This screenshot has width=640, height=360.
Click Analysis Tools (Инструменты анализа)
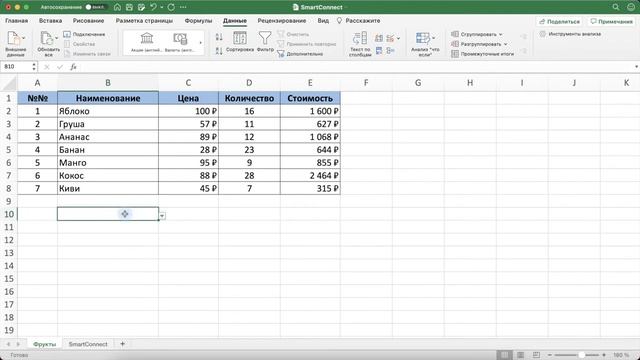pyautogui.click(x=570, y=34)
